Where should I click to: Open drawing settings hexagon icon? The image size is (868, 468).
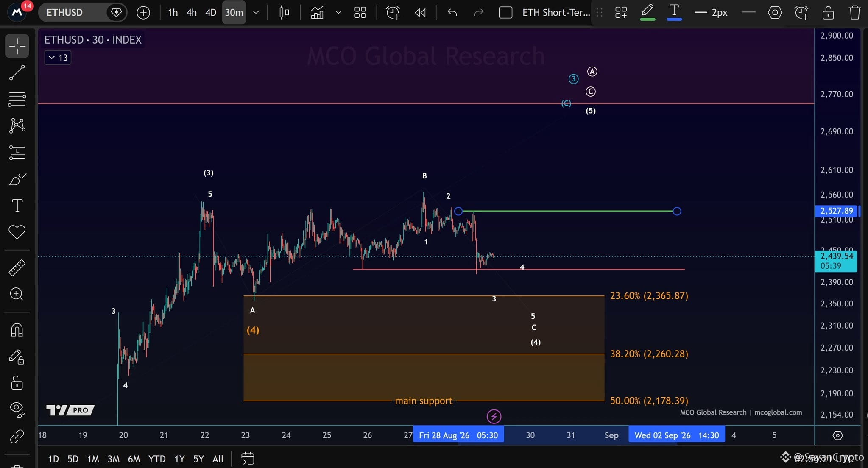pyautogui.click(x=775, y=13)
